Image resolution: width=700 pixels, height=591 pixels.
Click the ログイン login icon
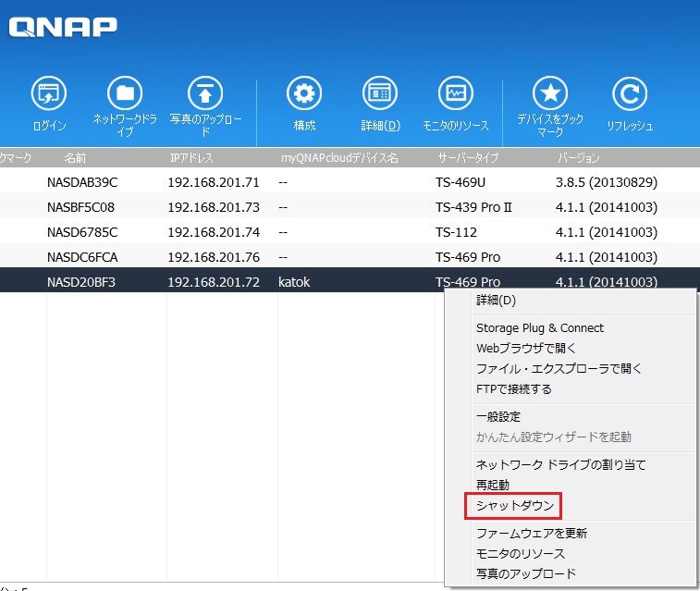coord(49,93)
